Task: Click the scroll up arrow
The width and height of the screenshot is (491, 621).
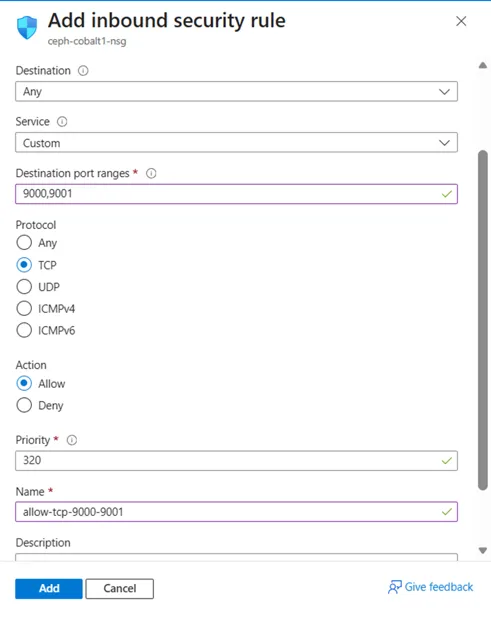Action: click(483, 65)
